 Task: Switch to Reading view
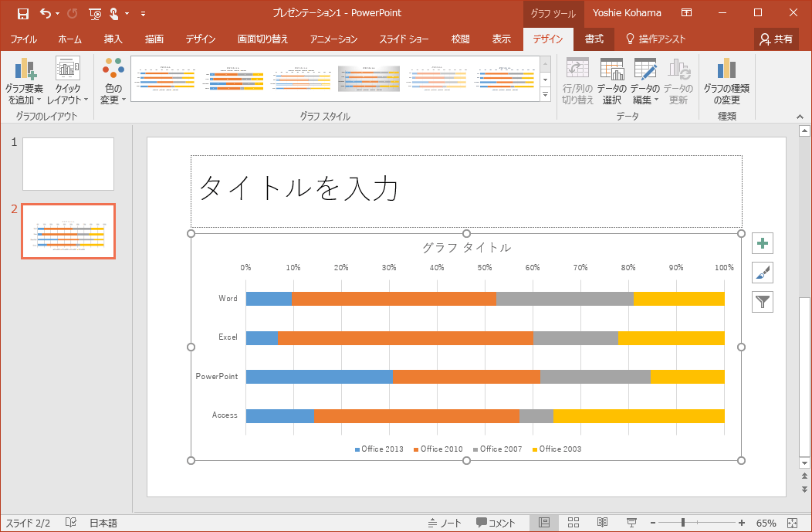pos(602,523)
